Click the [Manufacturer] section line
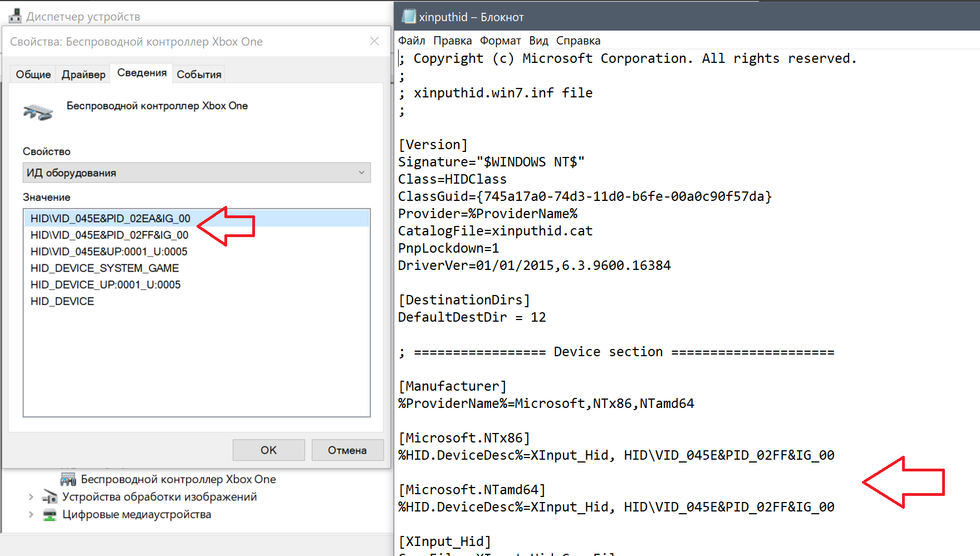This screenshot has width=980, height=556. pyautogui.click(x=453, y=386)
